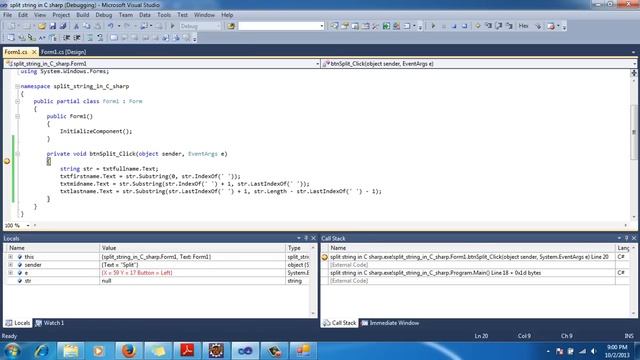
Task: Open the 100 % zoom dropdown
Action: (x=28, y=225)
